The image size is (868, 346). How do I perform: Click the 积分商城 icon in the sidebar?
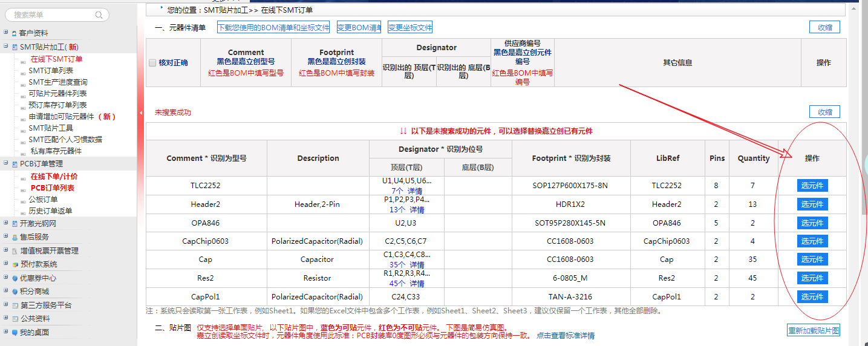point(15,292)
